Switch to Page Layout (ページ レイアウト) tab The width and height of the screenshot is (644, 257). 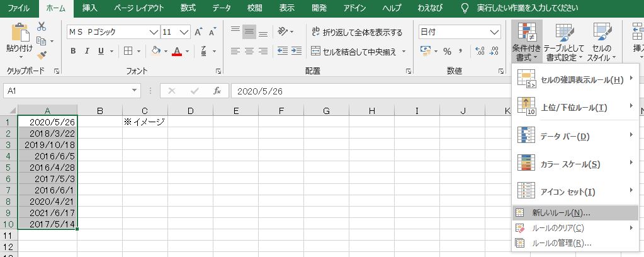[x=139, y=8]
